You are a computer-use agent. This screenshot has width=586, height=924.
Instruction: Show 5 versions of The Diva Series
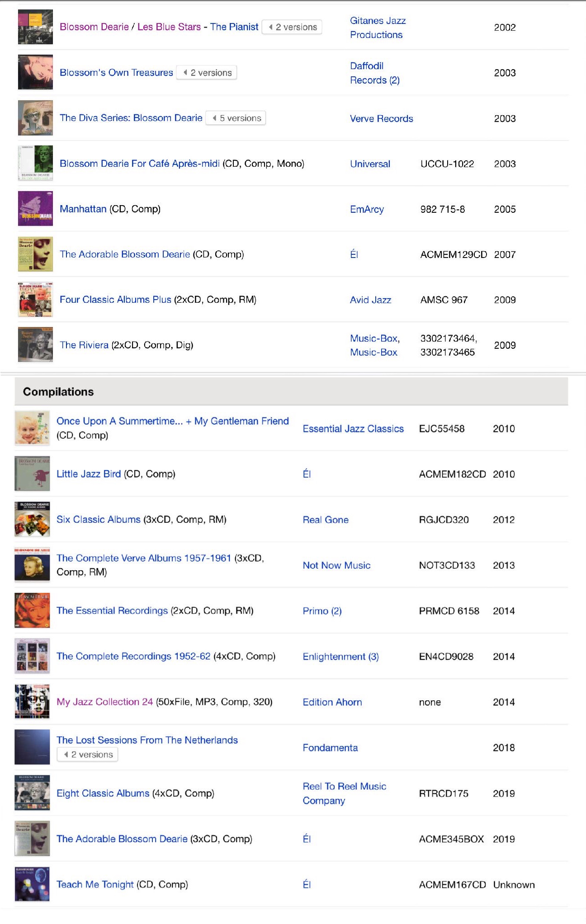coord(236,118)
